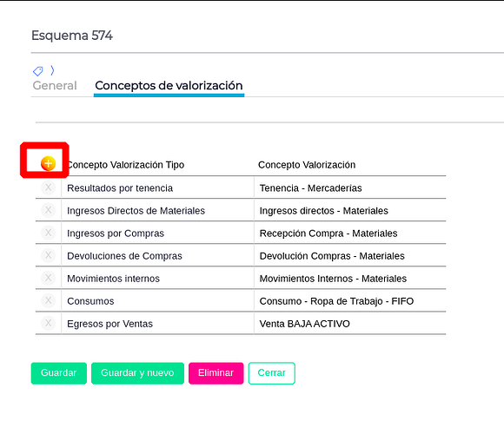Remove the Movimientos internos row
Screen dimensions: 504x434
pos(48,278)
